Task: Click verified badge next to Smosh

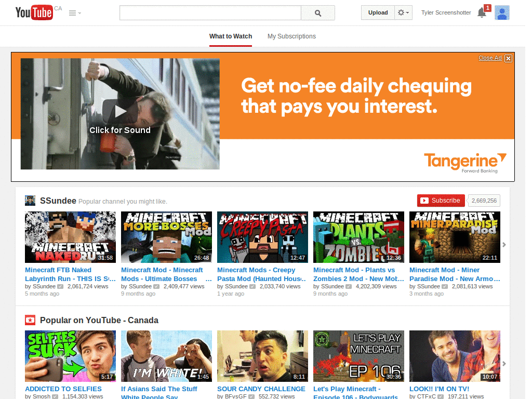Action: [55, 396]
